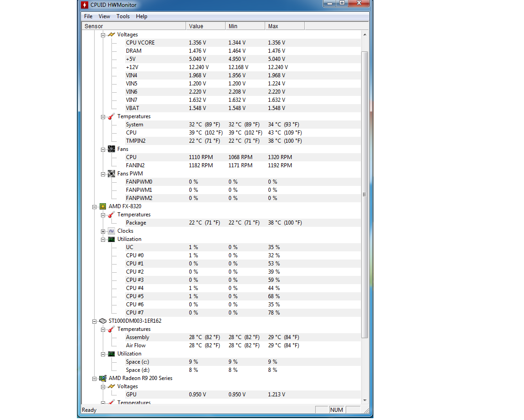This screenshot has width=524, height=420.
Task: Click the Fans PWM section icon
Action: click(x=111, y=174)
